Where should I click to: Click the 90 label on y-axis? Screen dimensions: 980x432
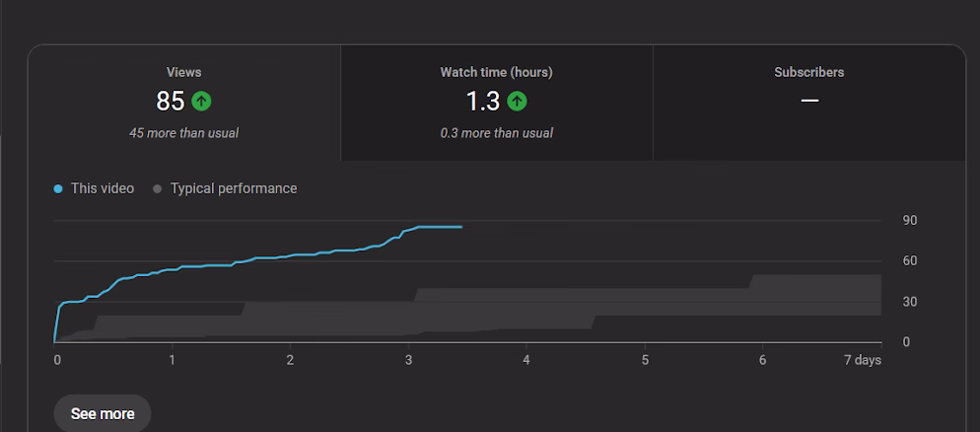[x=909, y=220]
